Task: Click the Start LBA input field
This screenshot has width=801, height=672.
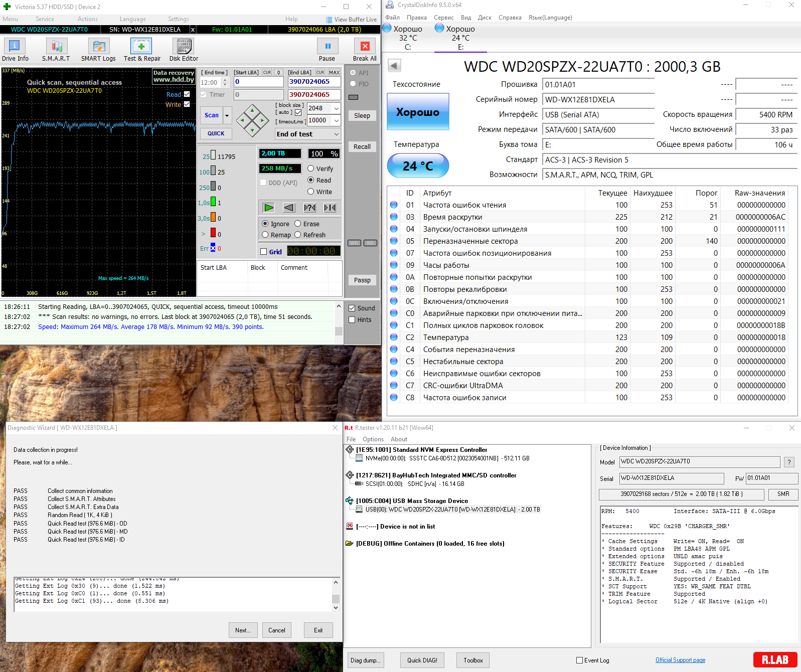Action: pos(259,82)
